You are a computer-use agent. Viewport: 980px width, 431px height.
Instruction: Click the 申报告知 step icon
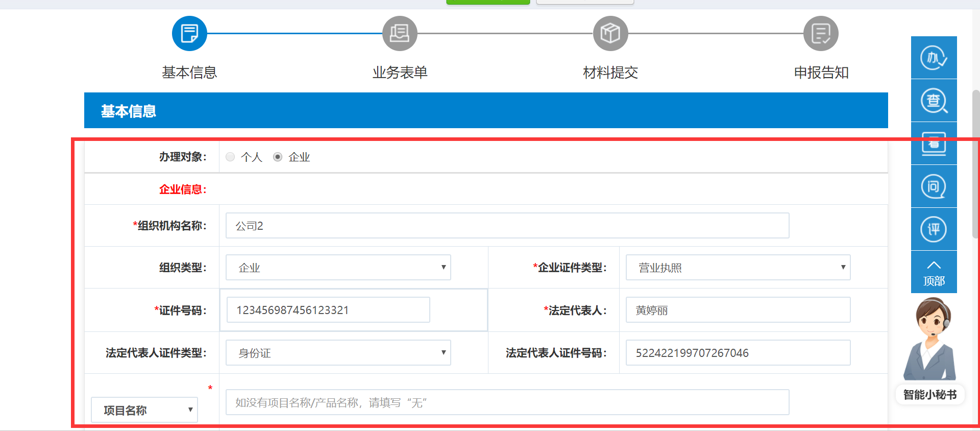click(821, 34)
